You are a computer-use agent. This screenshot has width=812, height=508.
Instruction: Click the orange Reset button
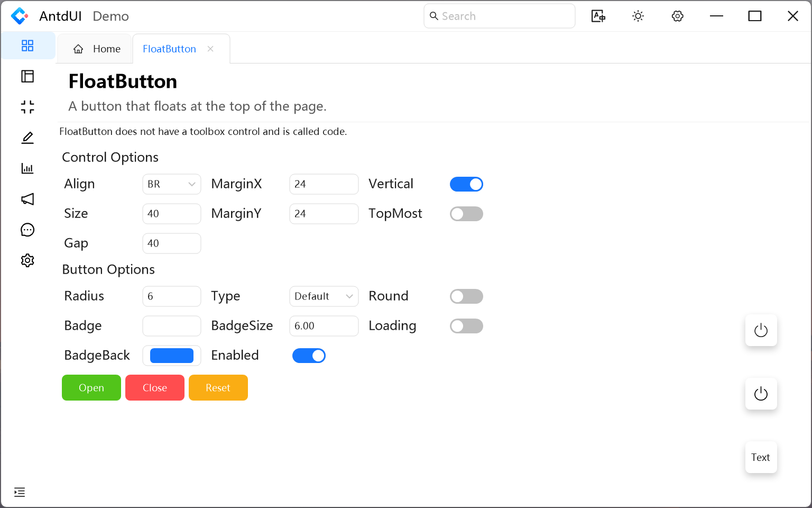[218, 388]
